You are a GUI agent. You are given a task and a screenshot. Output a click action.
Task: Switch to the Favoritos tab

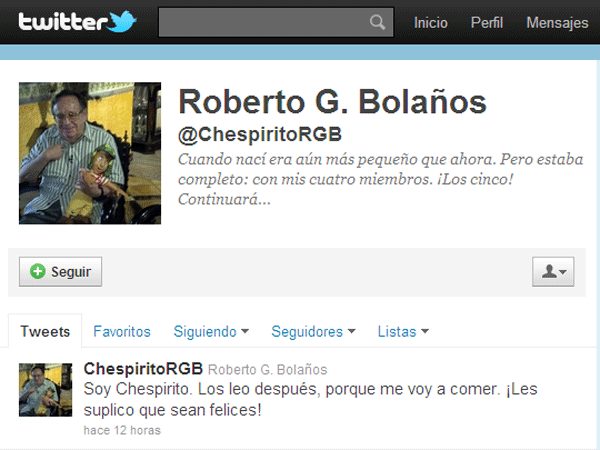pyautogui.click(x=122, y=331)
